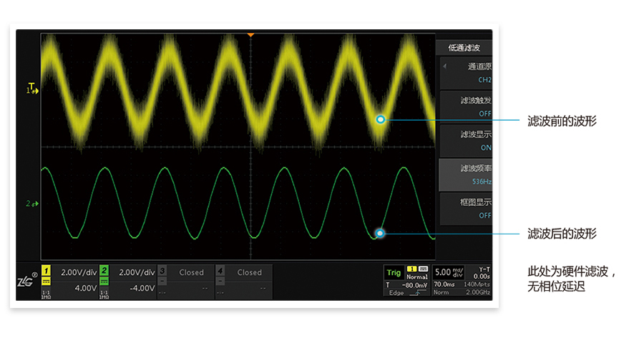Click the Y-T display mode label
This screenshot has height=343, width=644.
pos(484,269)
